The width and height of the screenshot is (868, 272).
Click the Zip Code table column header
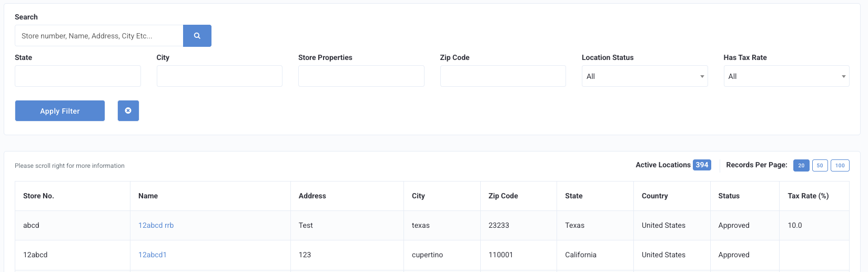503,196
